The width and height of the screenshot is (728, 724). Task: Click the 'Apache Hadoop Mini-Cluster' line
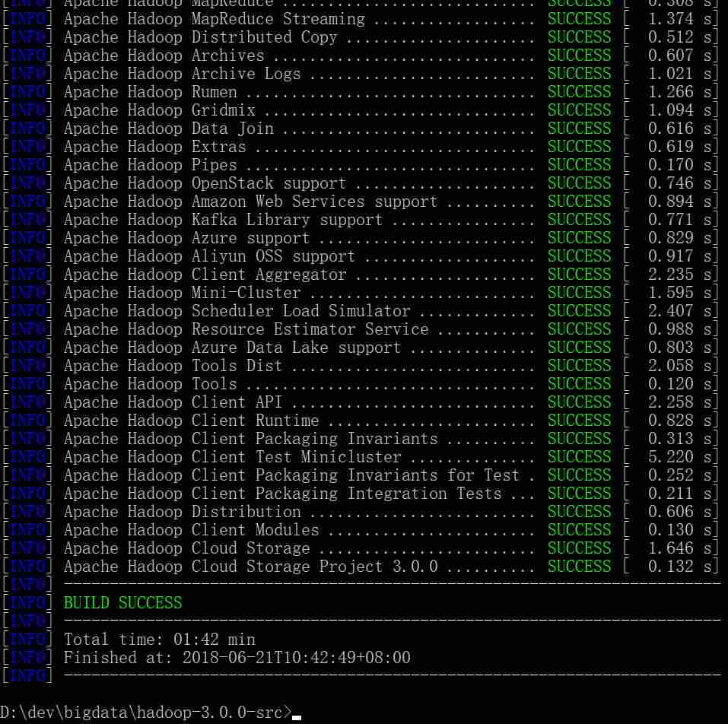click(x=183, y=293)
